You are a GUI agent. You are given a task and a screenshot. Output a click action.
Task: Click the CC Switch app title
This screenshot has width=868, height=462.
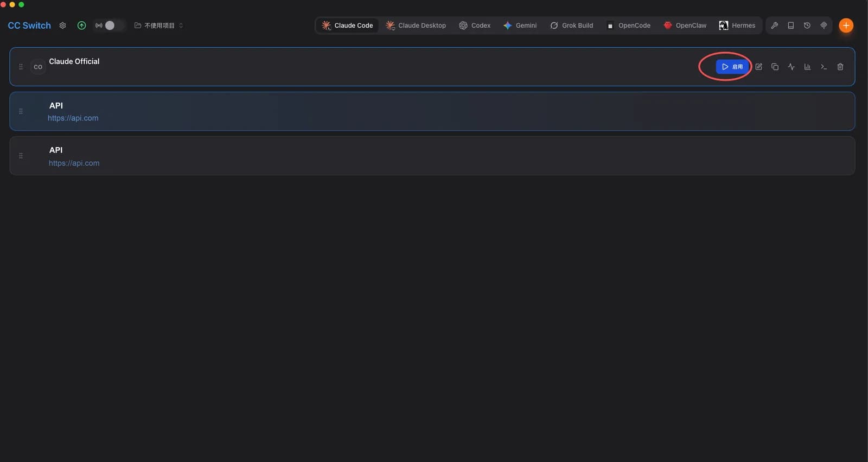[x=29, y=26]
